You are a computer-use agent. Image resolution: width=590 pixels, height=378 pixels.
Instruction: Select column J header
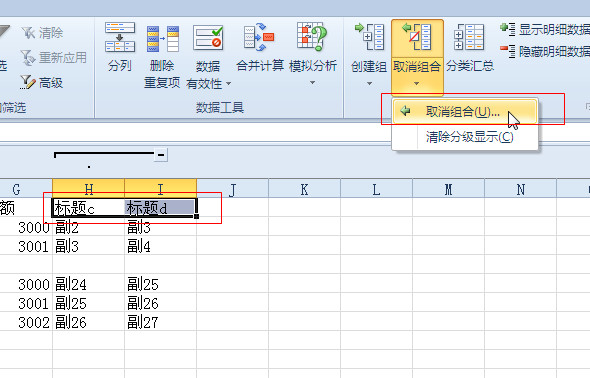point(233,189)
